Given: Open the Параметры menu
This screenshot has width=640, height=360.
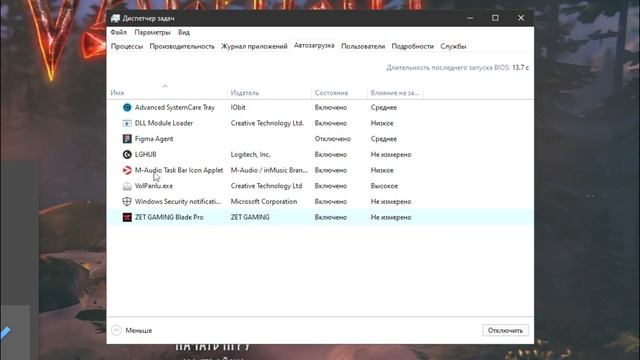Looking at the screenshot, I should tap(152, 32).
